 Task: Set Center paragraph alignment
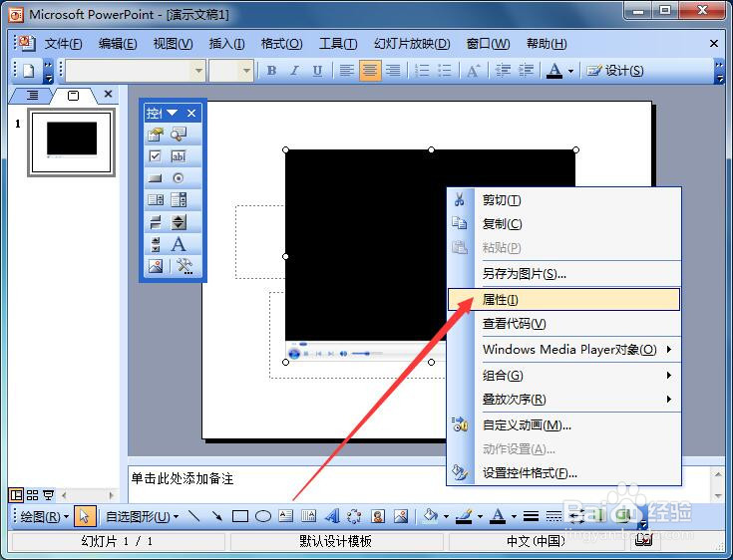(370, 71)
